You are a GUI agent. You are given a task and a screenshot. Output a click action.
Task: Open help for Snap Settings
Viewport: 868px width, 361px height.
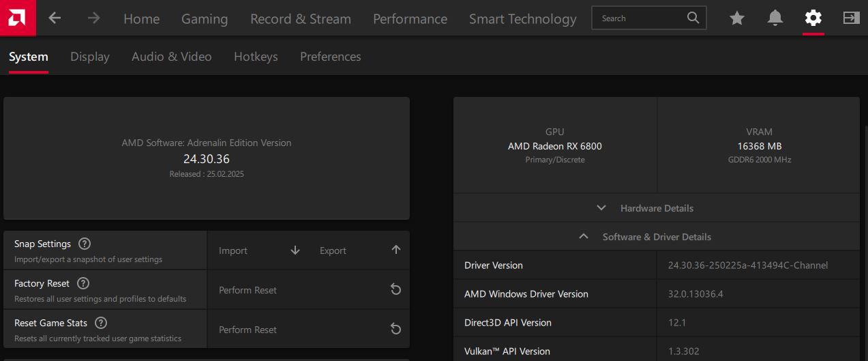click(85, 244)
